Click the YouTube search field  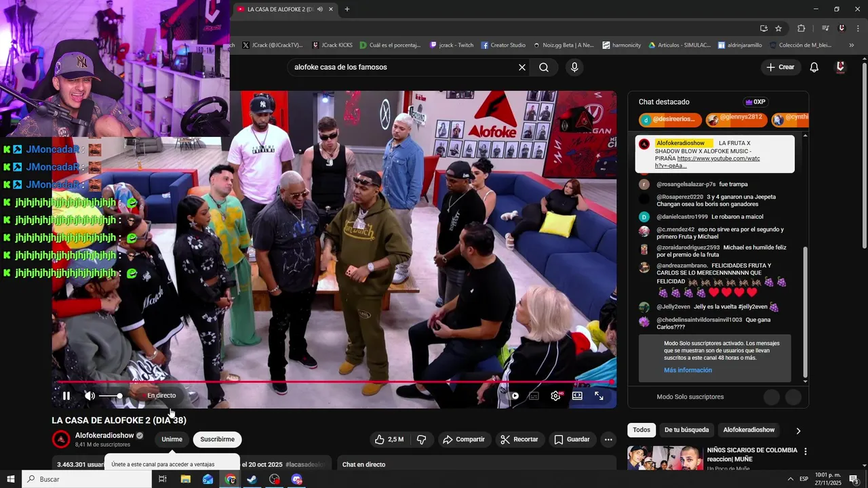click(x=400, y=67)
